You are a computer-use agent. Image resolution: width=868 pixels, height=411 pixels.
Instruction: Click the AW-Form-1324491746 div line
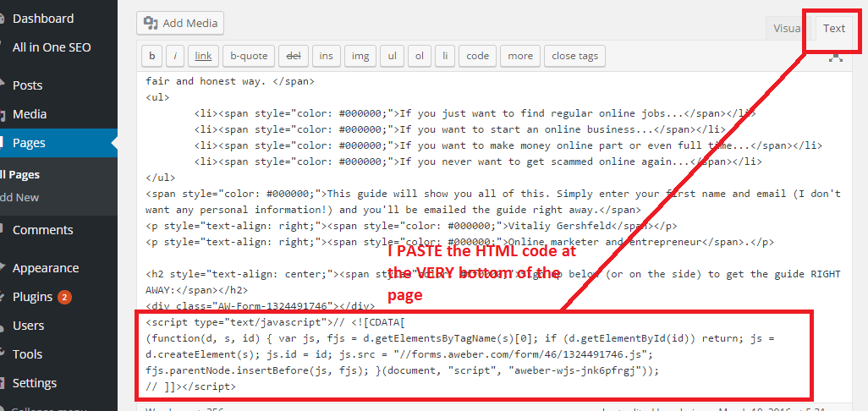261,306
